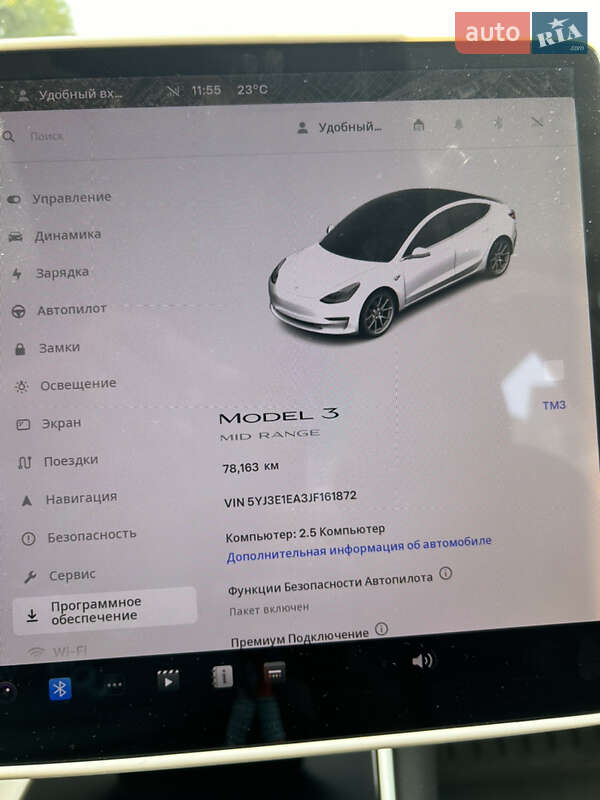Click the volume speaker icon
This screenshot has height=800, width=600.
422,661
